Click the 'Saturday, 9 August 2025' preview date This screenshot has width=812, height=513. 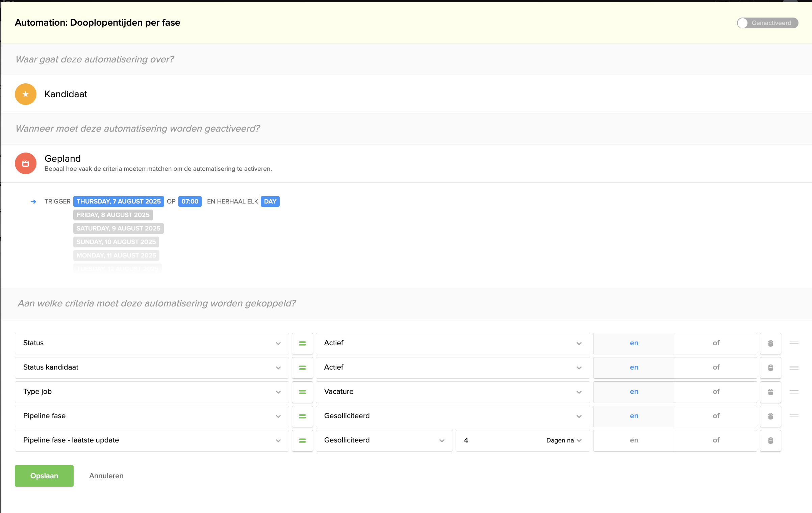(119, 228)
